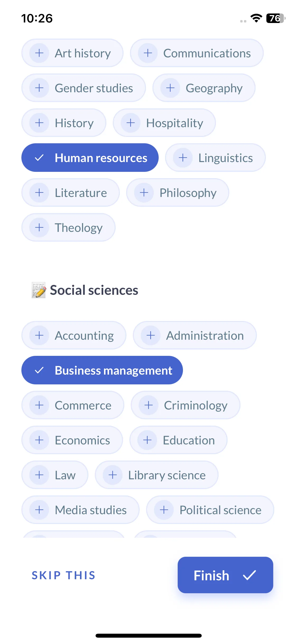Viewport: 297px width, 644px height.
Task: Deselect the Business management chip
Action: click(102, 370)
